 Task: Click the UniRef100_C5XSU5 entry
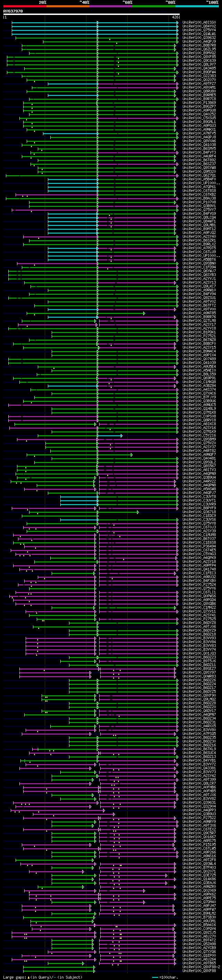coord(199,118)
